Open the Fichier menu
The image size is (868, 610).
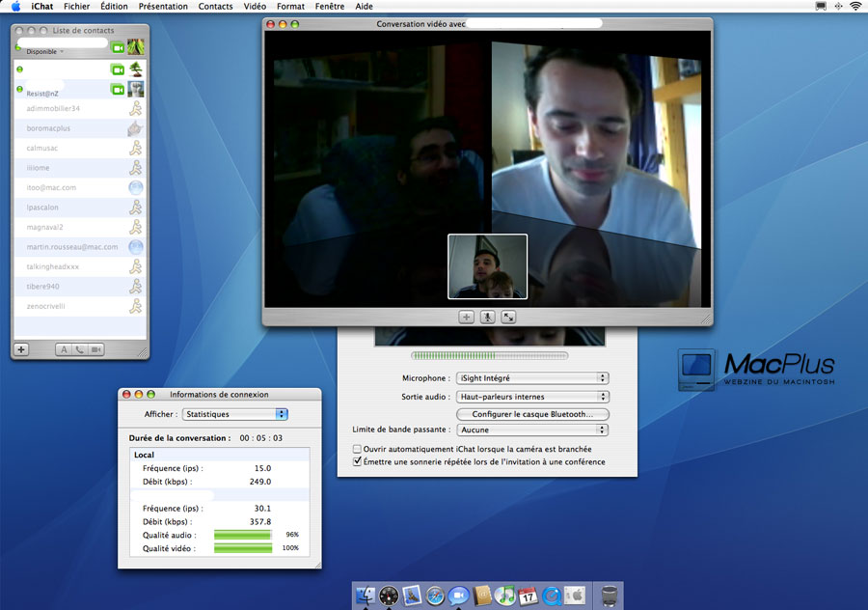pyautogui.click(x=76, y=6)
